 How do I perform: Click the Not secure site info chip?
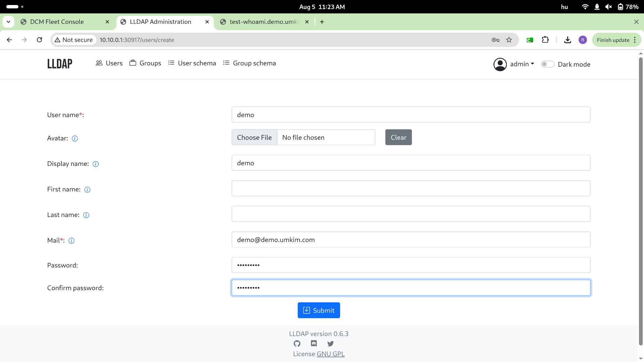tap(74, 40)
